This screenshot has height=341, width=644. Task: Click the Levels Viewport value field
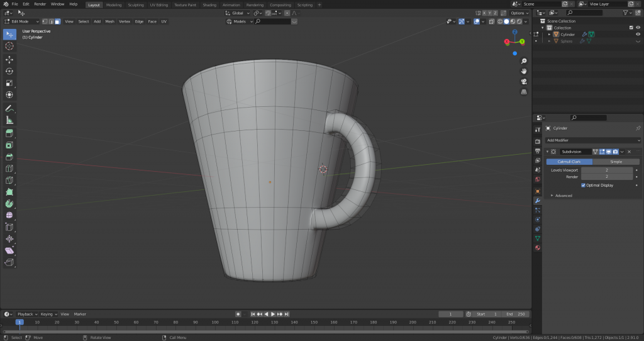(606, 170)
